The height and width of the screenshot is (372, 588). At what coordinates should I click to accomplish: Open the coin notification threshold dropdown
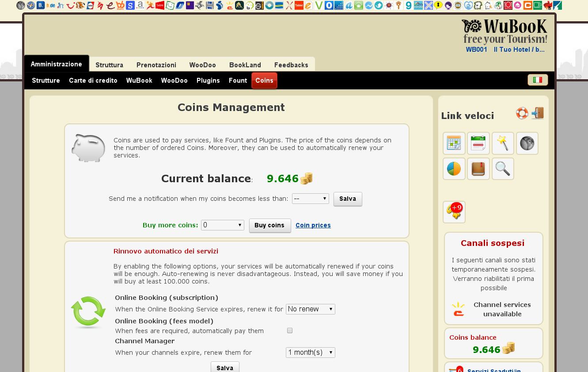pos(311,199)
